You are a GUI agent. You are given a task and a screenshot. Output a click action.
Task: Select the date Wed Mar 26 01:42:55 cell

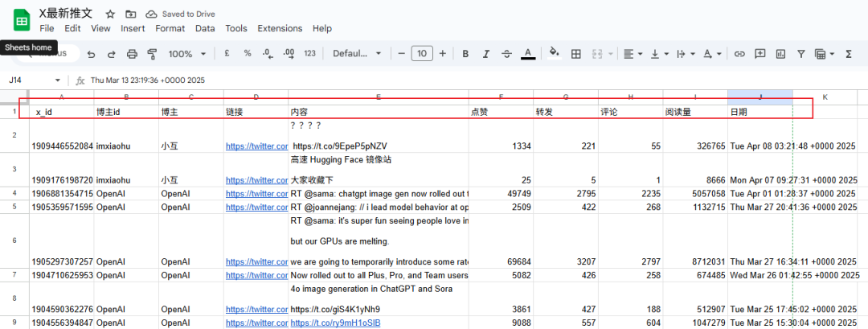point(760,275)
